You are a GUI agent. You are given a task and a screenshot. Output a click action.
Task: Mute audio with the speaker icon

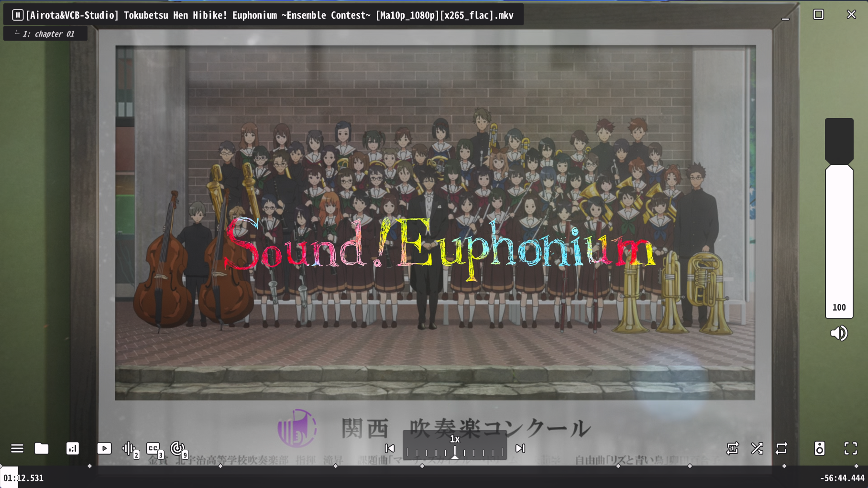(x=839, y=333)
